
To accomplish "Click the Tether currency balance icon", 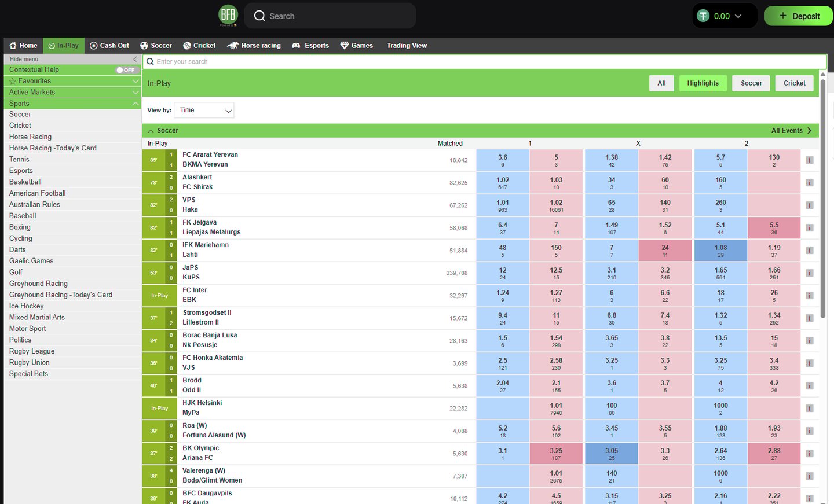I will pos(703,16).
